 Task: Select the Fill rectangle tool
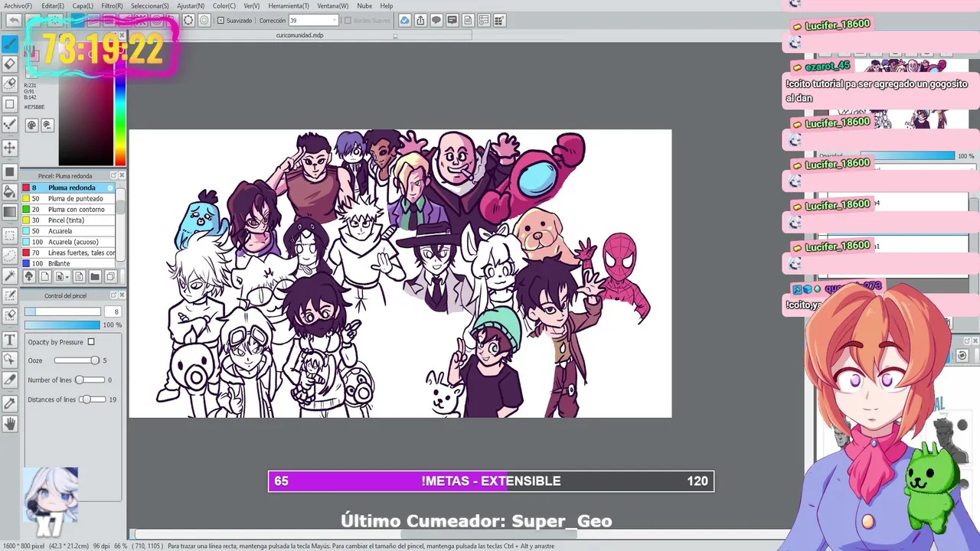(10, 171)
